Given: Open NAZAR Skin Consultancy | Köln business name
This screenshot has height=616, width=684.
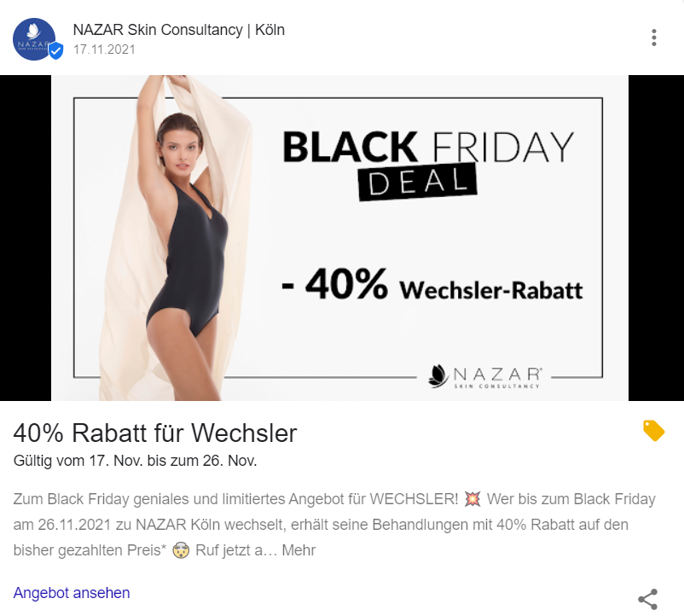Looking at the screenshot, I should click(179, 30).
